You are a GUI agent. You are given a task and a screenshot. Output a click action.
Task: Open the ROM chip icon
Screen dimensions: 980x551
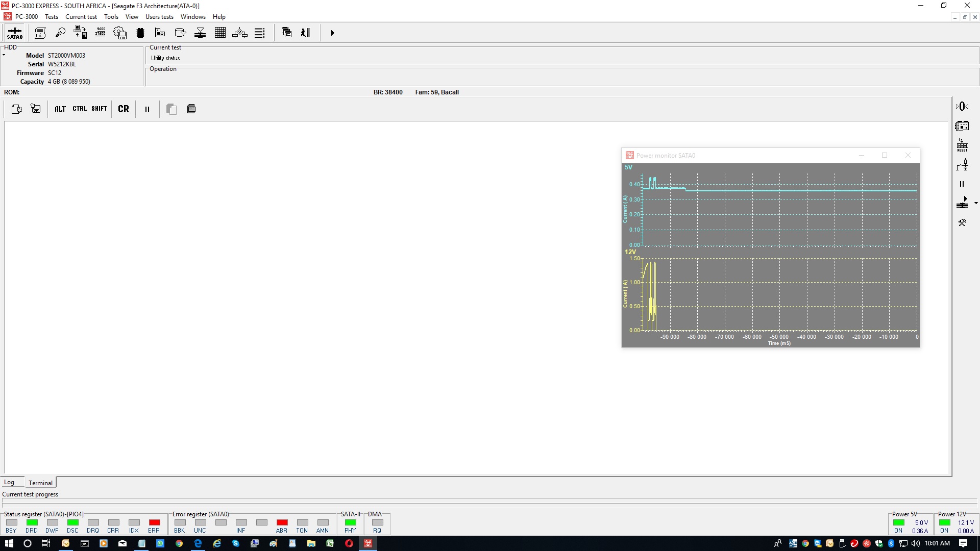pos(140,33)
